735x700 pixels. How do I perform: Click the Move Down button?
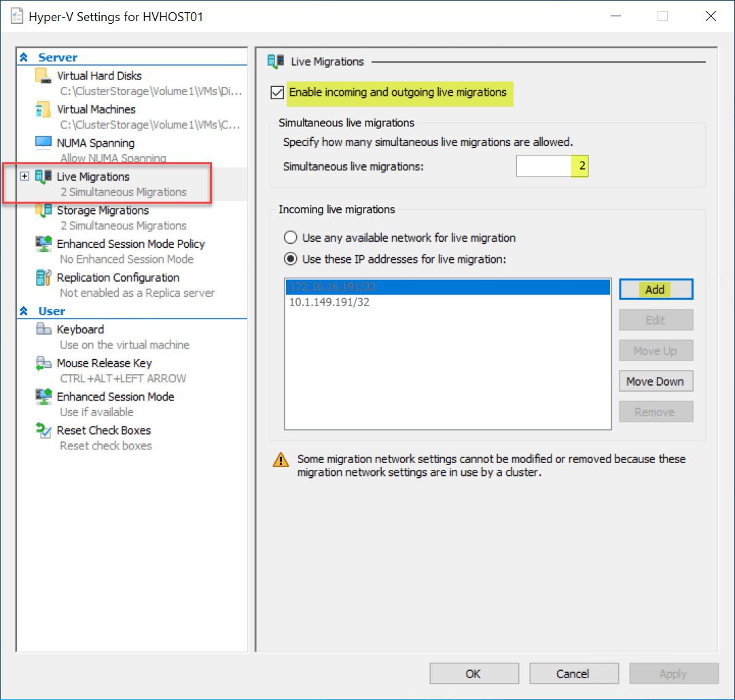(656, 382)
